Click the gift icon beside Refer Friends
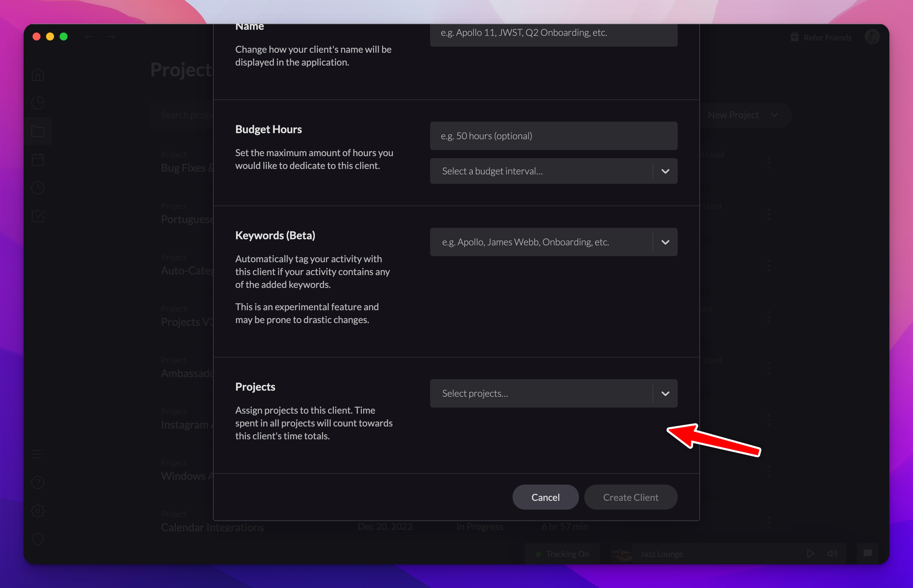The image size is (913, 588). point(795,37)
